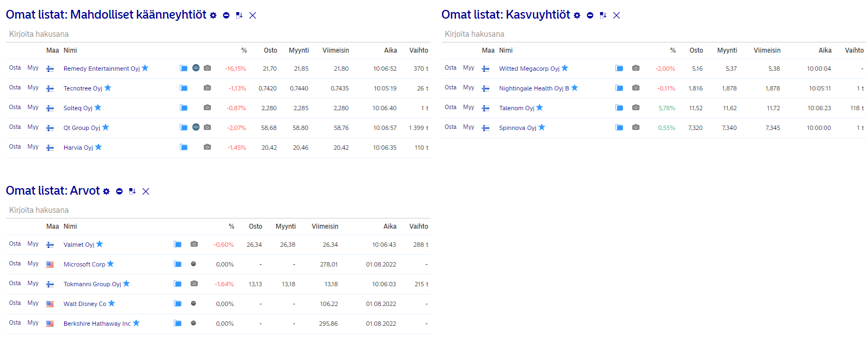Click Osta for Valmet Oyj
The width and height of the screenshot is (868, 340).
coord(15,244)
